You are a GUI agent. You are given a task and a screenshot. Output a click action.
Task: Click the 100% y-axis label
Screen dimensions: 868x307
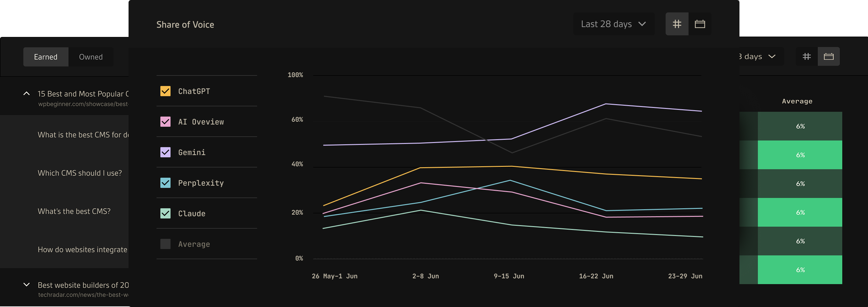tap(295, 75)
